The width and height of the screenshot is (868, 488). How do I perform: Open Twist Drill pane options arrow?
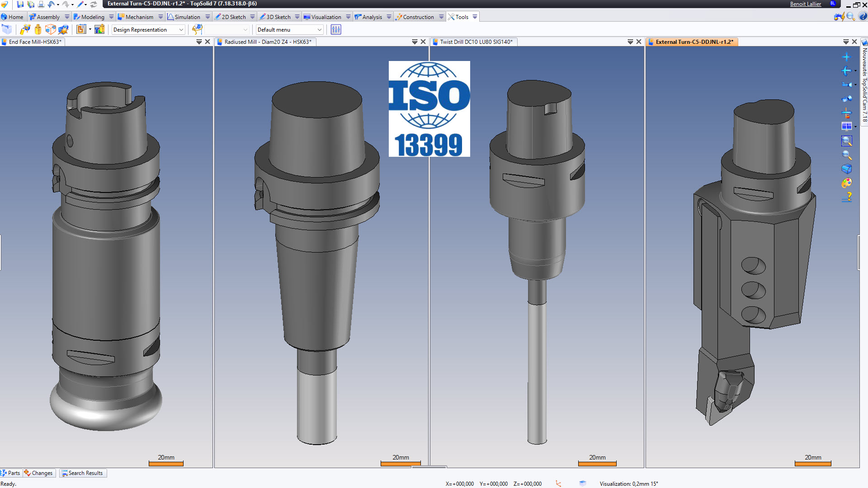(x=630, y=42)
